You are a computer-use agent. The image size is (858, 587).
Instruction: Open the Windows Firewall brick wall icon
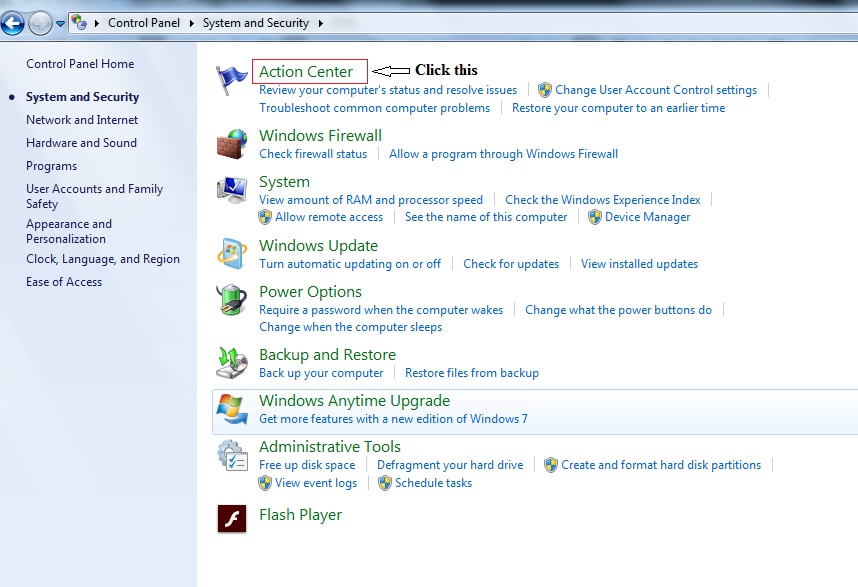coord(232,144)
